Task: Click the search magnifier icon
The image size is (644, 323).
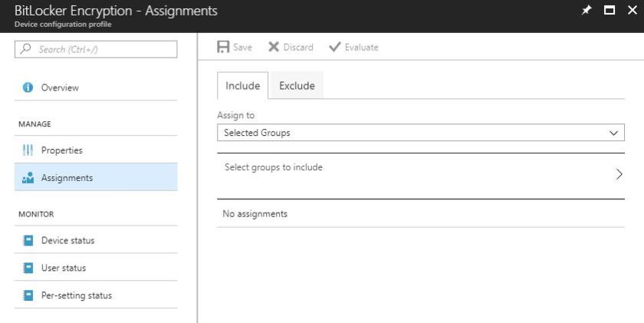Action: (x=25, y=49)
